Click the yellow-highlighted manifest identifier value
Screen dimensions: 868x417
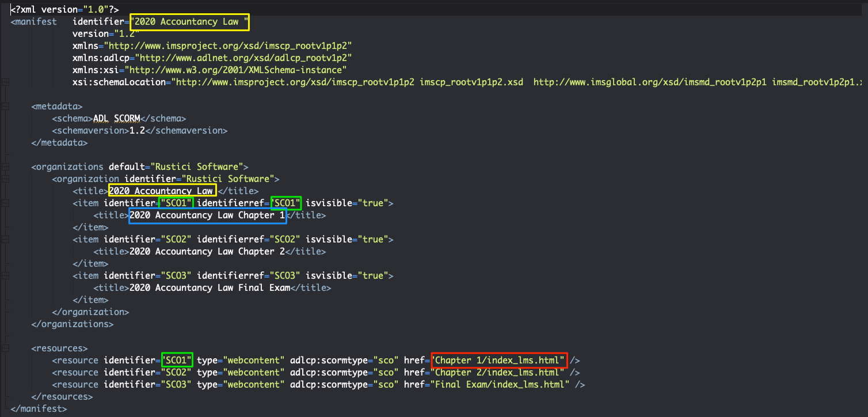pyautogui.click(x=190, y=22)
